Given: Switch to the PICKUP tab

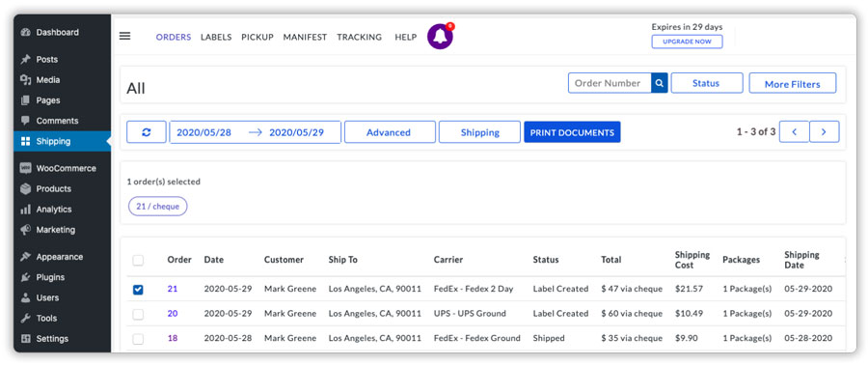Looking at the screenshot, I should (258, 37).
